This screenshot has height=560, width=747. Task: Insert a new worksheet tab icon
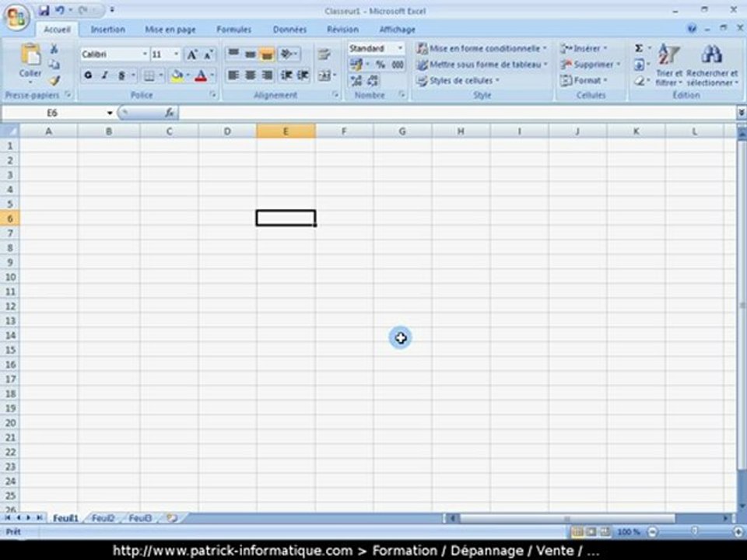pos(172,518)
